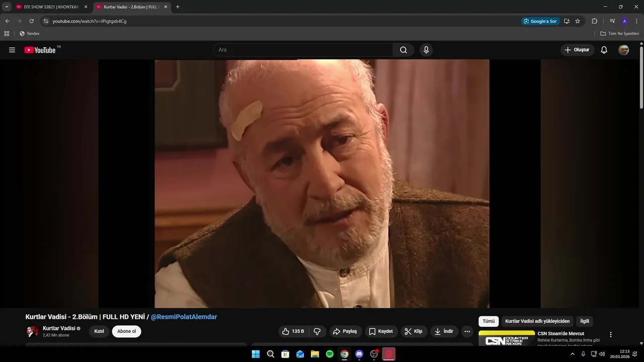Dislike the video with thumbs down
Screen dimensions: 644x362
pyautogui.click(x=317, y=331)
